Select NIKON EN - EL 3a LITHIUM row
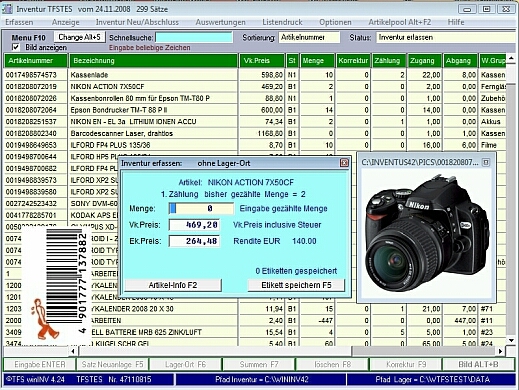This screenshot has height=390, width=519. [x=255, y=121]
